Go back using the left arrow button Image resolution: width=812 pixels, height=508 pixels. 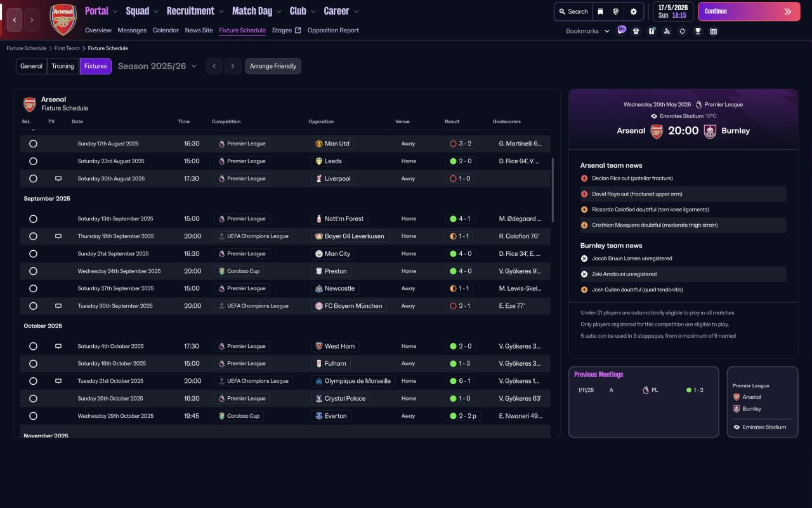(15, 20)
